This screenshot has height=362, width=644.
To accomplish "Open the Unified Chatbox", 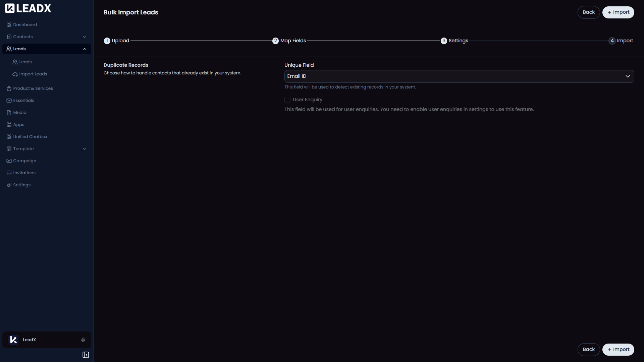I will 30,136.
